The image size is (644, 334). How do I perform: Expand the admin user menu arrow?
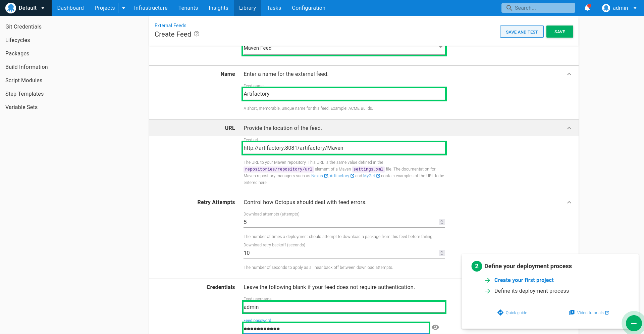click(635, 8)
